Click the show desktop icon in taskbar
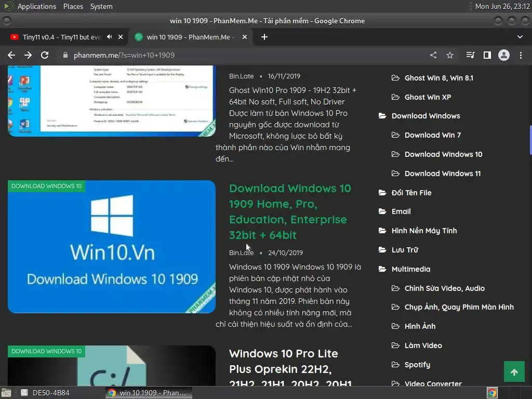This screenshot has width=532, height=399. coord(6,393)
